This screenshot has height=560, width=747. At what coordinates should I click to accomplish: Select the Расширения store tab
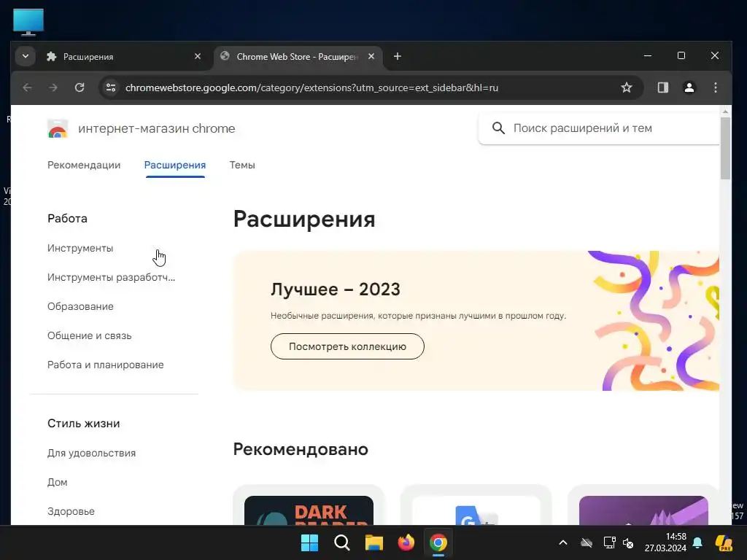coord(175,166)
